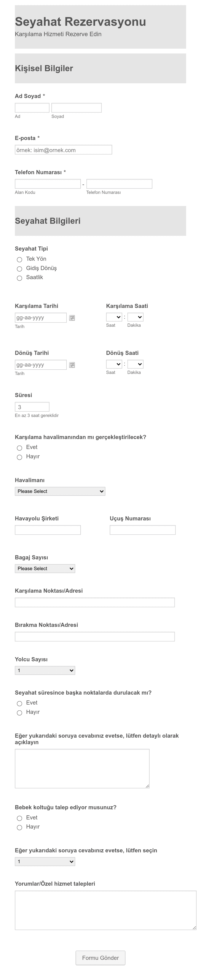Focus the Süresi duration field
The height and width of the screenshot is (980, 201).
[x=32, y=407]
